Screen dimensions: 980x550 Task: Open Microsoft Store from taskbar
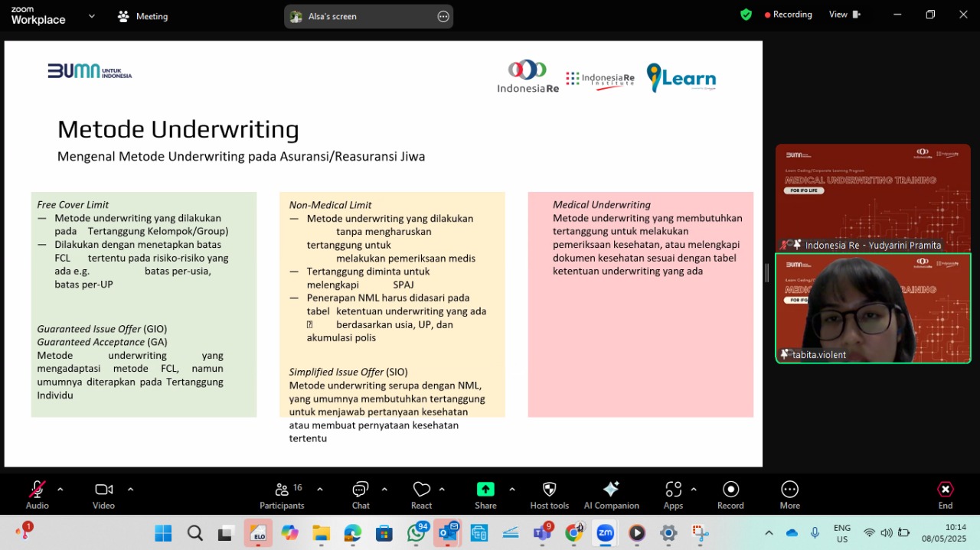[x=384, y=532]
